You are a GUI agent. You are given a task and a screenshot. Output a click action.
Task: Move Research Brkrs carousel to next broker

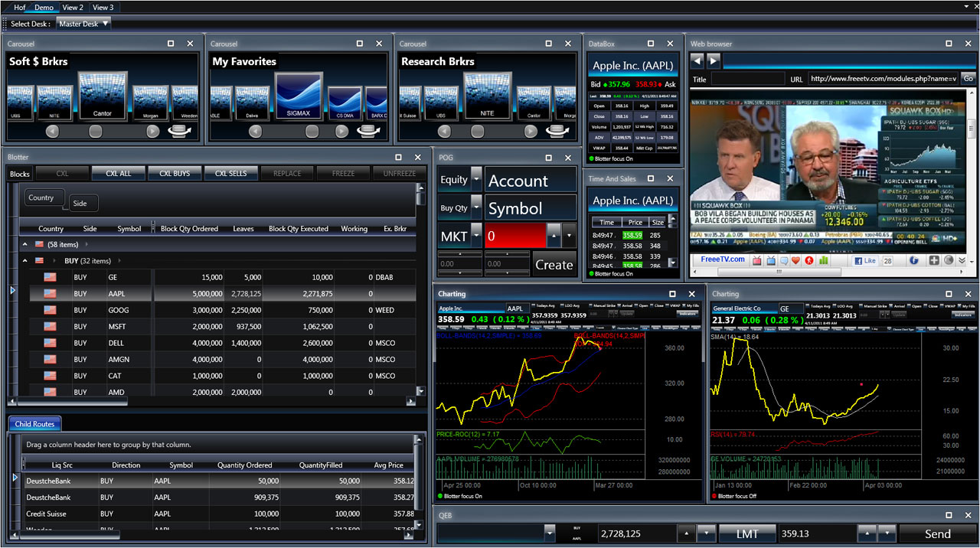click(x=531, y=131)
